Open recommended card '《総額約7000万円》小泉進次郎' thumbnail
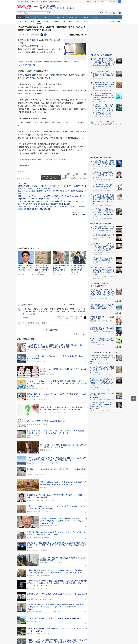This screenshot has width=138, height=644. tap(61, 257)
